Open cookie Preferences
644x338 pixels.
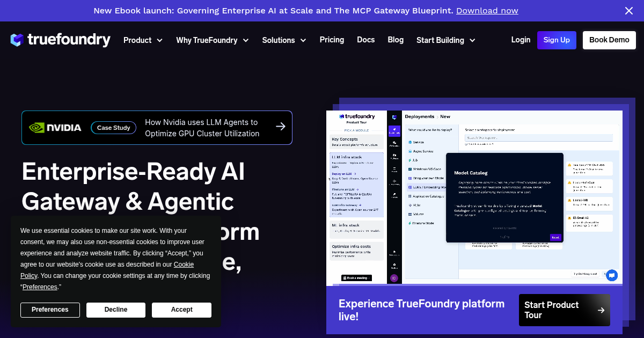point(50,310)
